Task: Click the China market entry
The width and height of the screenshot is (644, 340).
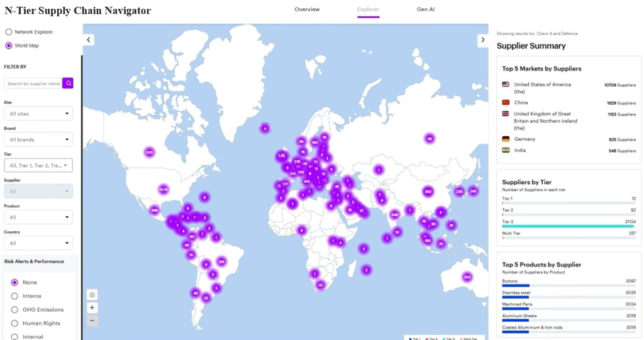Action: [x=569, y=102]
